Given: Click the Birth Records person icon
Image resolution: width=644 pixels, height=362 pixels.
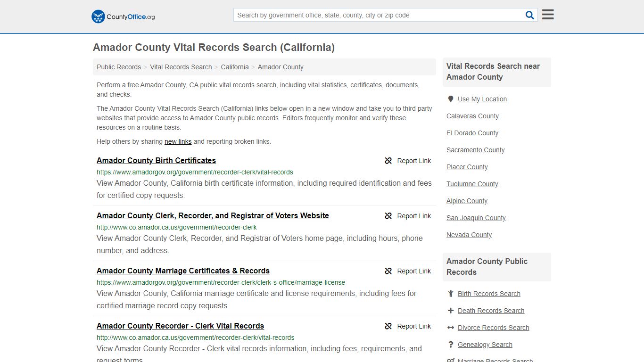Looking at the screenshot, I should 451,294.
